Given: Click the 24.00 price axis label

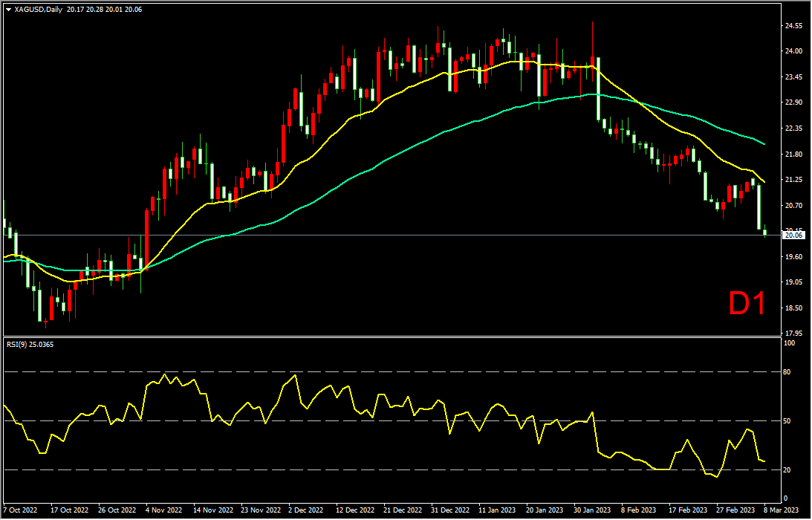Looking at the screenshot, I should [793, 51].
